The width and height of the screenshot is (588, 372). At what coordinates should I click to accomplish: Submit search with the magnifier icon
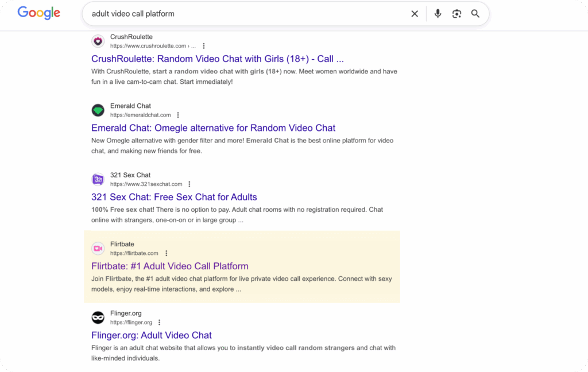coord(475,14)
